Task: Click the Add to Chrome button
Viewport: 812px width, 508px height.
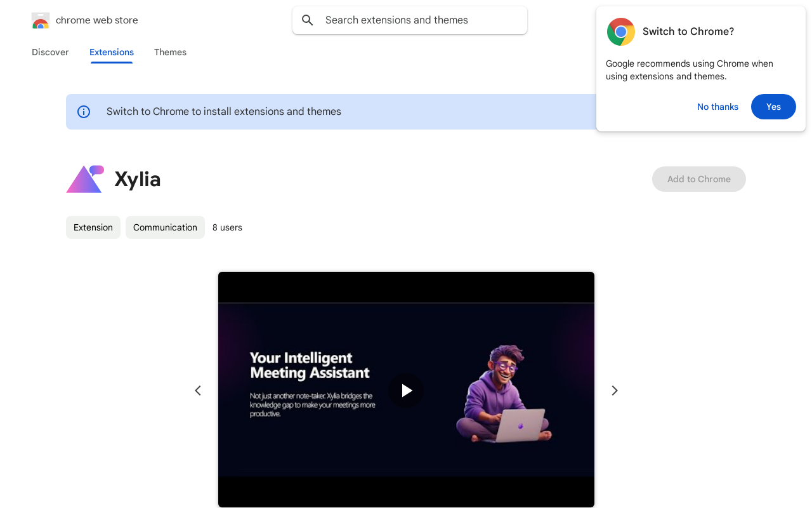Action: tap(698, 179)
